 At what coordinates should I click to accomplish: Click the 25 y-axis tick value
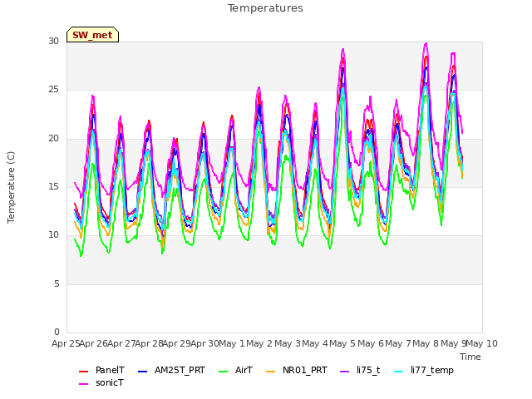click(53, 90)
